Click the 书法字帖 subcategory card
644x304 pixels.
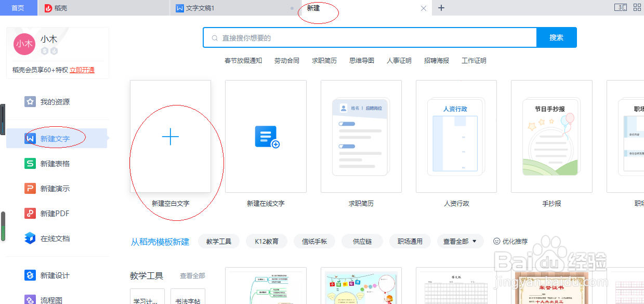(x=188, y=297)
